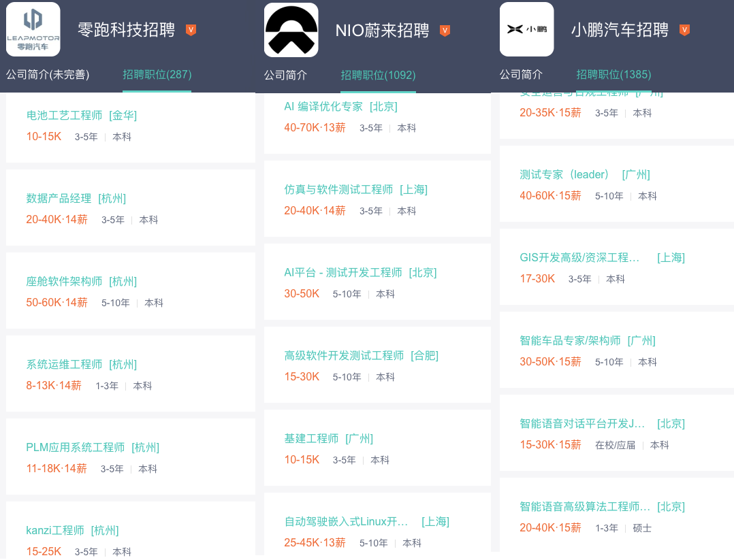The image size is (734, 560).
Task: Open 仿真与软件测试工程师 [上海] job posting
Action: coord(355,189)
